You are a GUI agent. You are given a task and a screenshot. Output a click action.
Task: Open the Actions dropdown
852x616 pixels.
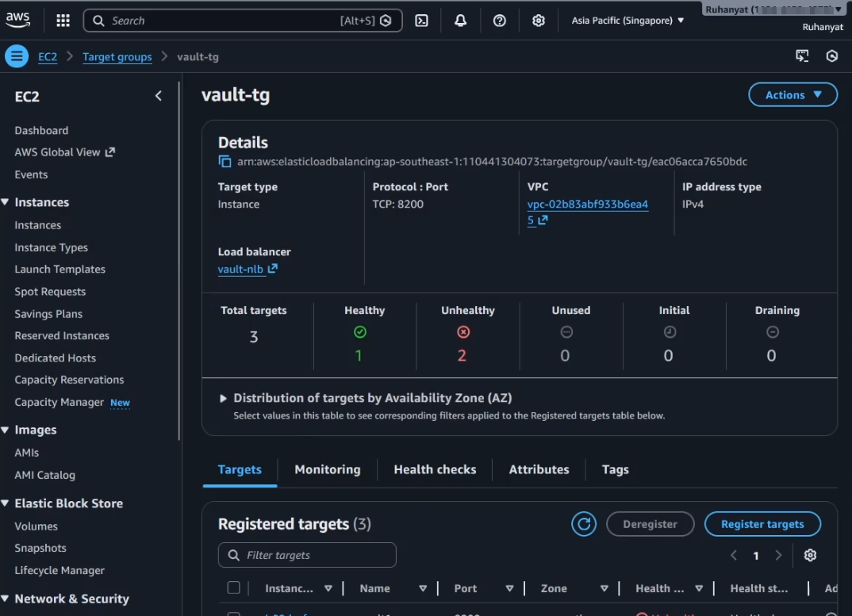click(x=793, y=94)
